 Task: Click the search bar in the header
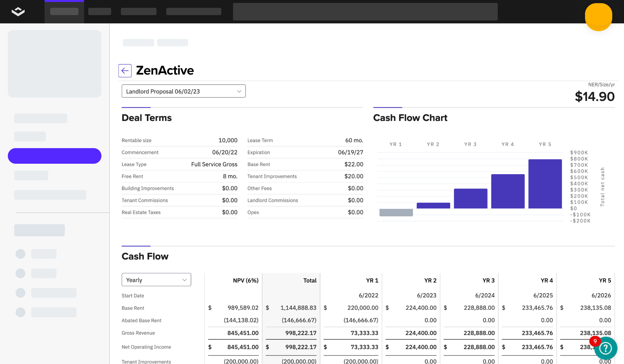coord(365,12)
